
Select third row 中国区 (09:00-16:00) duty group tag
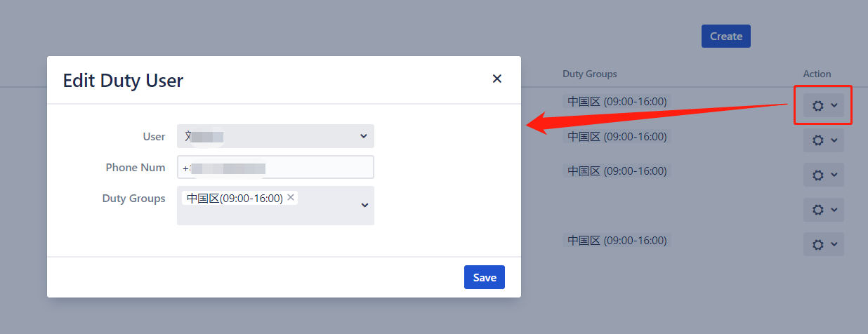[617, 171]
